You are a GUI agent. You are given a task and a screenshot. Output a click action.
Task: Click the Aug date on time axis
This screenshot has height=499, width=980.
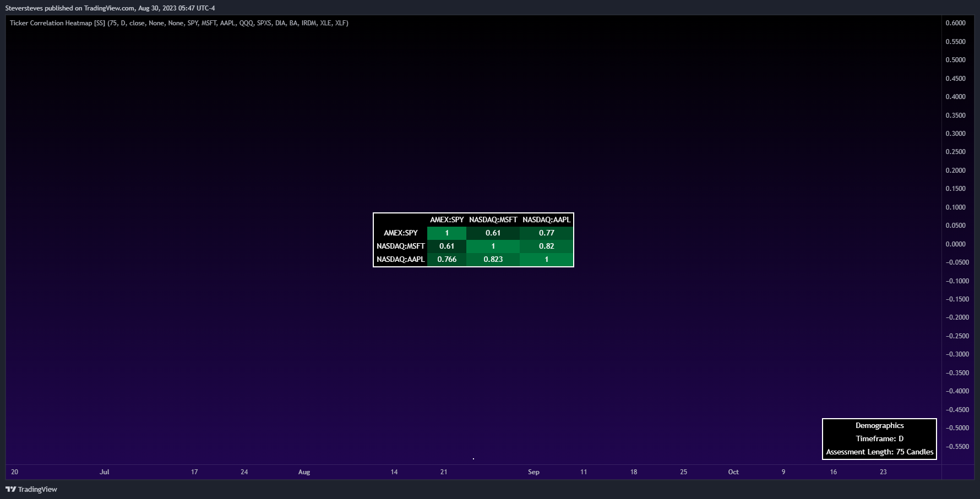click(x=304, y=472)
